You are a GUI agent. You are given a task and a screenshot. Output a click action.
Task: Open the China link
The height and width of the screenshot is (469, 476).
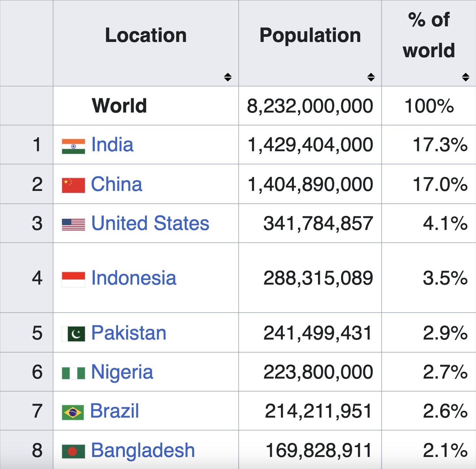click(116, 184)
